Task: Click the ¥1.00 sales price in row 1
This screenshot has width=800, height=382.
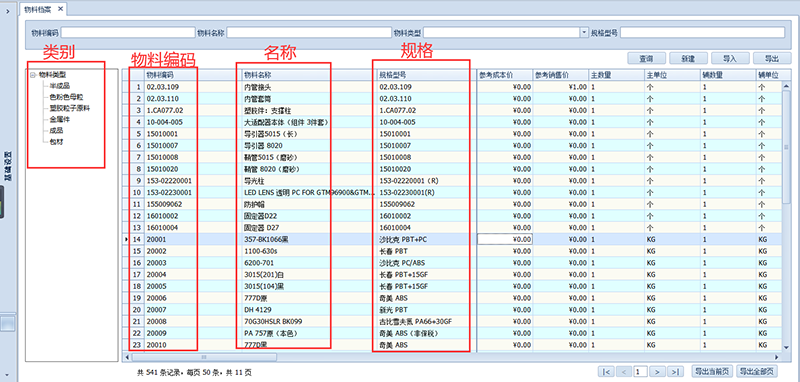Action: tap(561, 87)
